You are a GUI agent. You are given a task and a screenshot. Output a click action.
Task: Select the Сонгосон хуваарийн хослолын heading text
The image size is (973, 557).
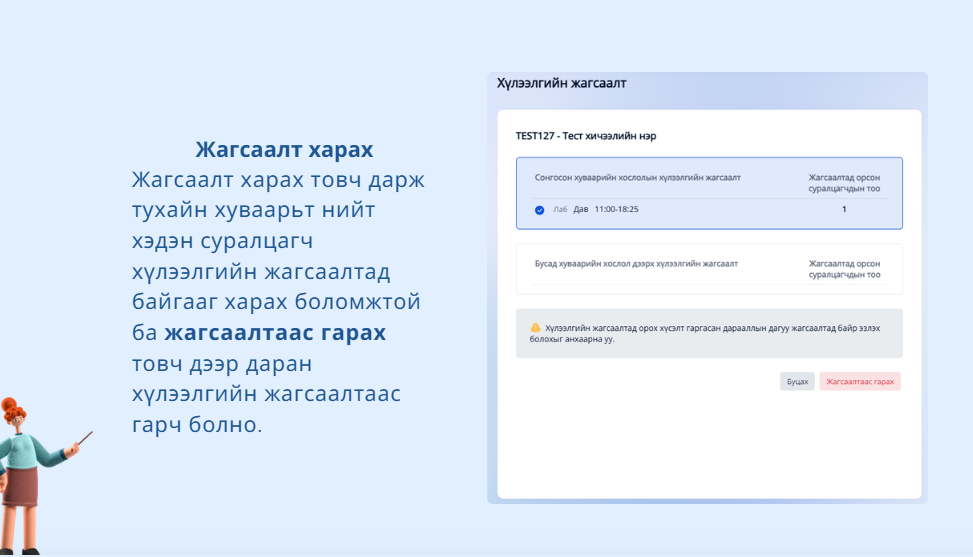click(637, 177)
